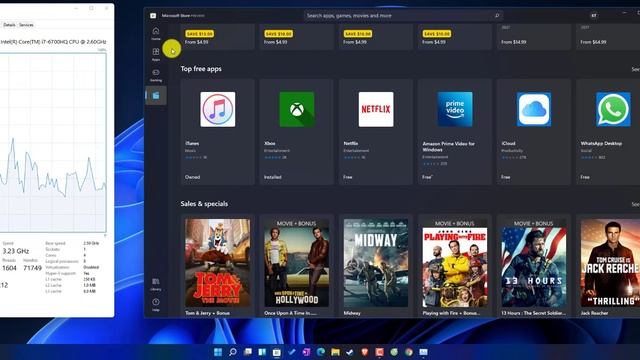Image resolution: width=640 pixels, height=360 pixels.
Task: Open the iCloud app icon
Action: click(x=534, y=109)
